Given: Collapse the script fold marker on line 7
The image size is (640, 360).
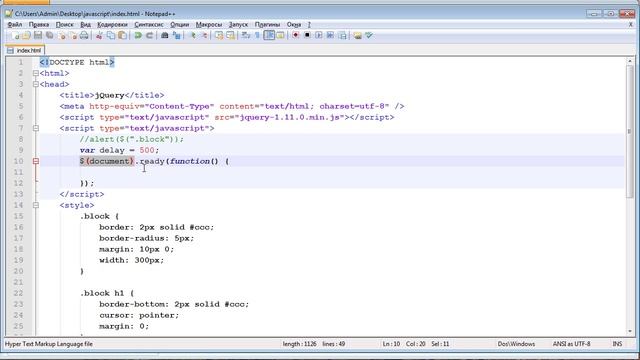Looking at the screenshot, I should [36, 128].
